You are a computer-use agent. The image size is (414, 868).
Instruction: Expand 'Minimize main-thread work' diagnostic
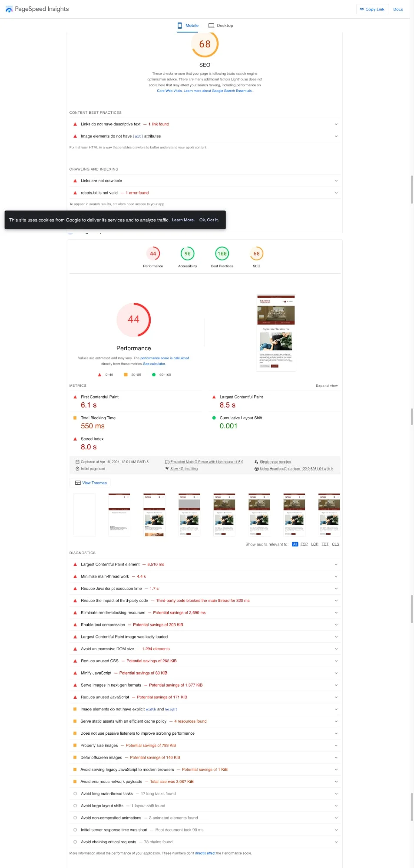point(205,576)
